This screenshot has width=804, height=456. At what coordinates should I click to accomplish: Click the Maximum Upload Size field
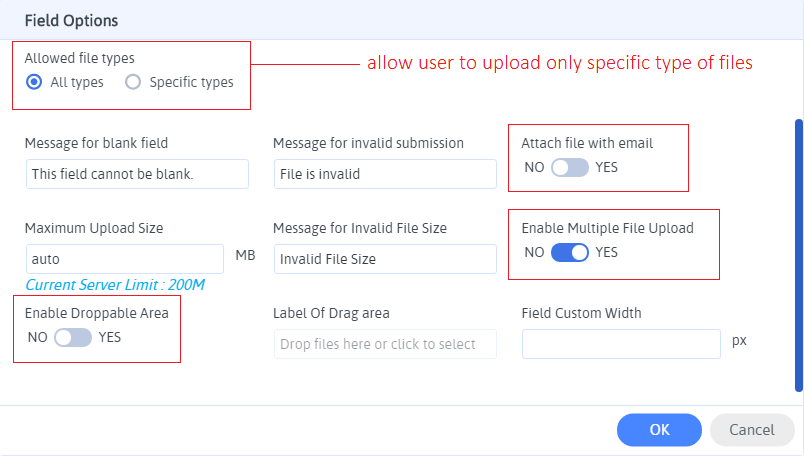pyautogui.click(x=124, y=258)
